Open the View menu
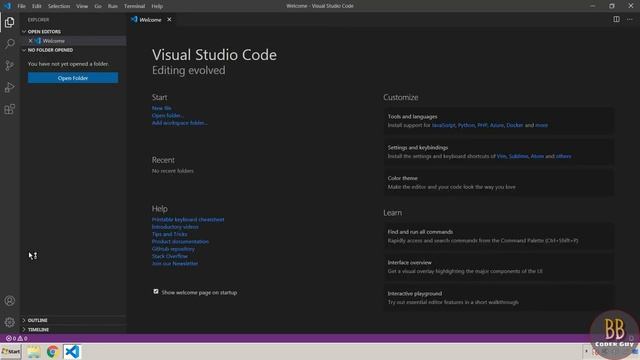 82,6
